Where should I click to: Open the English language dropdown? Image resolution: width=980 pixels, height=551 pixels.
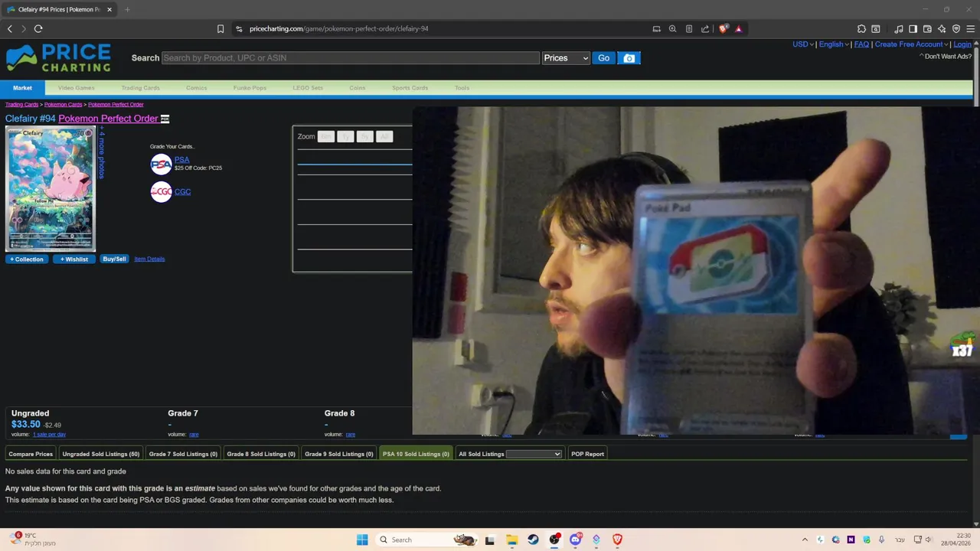coord(834,44)
